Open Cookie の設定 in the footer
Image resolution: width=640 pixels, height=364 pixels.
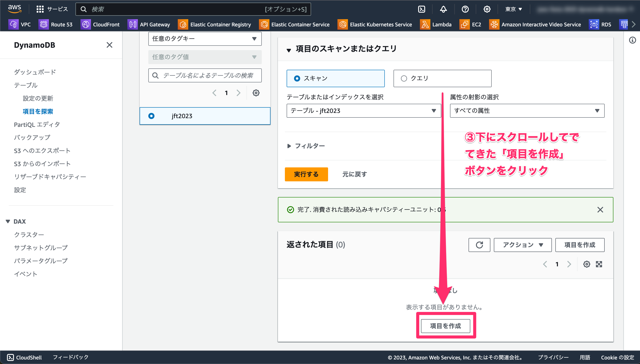point(618,357)
